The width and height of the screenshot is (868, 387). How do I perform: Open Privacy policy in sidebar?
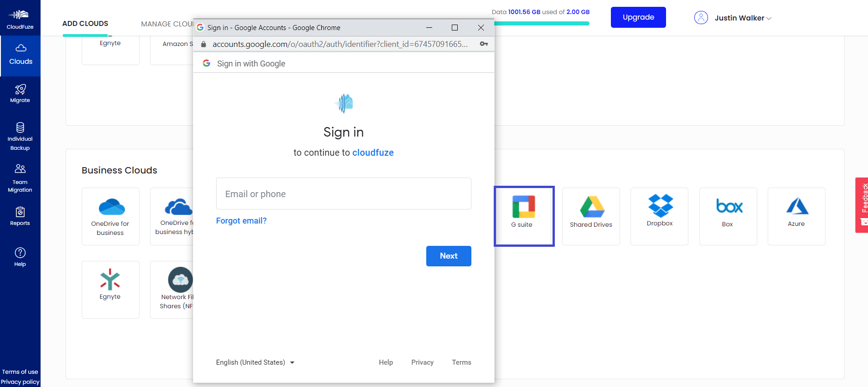(20, 382)
